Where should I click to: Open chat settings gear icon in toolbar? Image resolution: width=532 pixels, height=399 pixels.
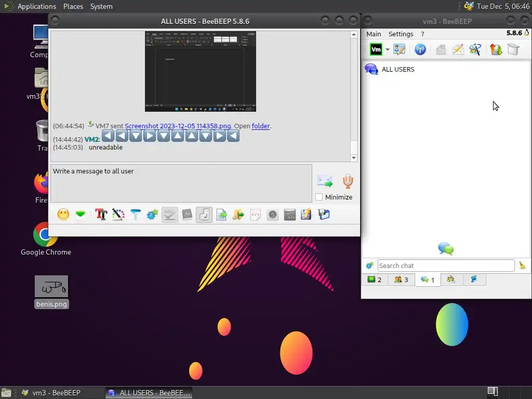pyautogui.click(x=152, y=215)
